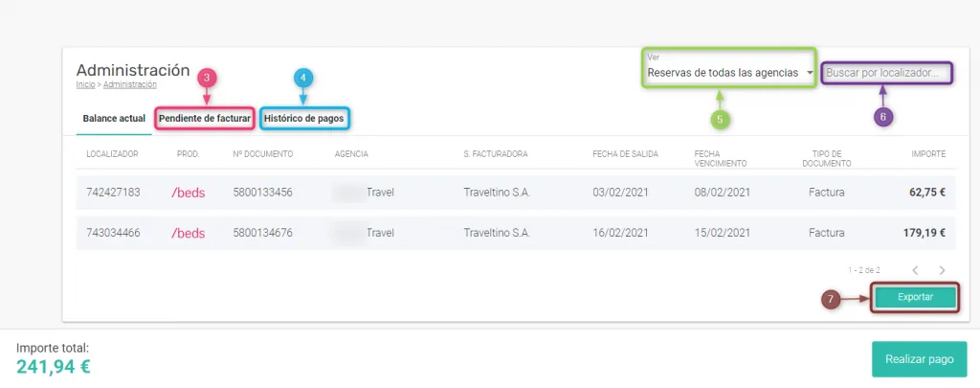
Task: Click /beds product logo in first row
Action: (x=189, y=193)
